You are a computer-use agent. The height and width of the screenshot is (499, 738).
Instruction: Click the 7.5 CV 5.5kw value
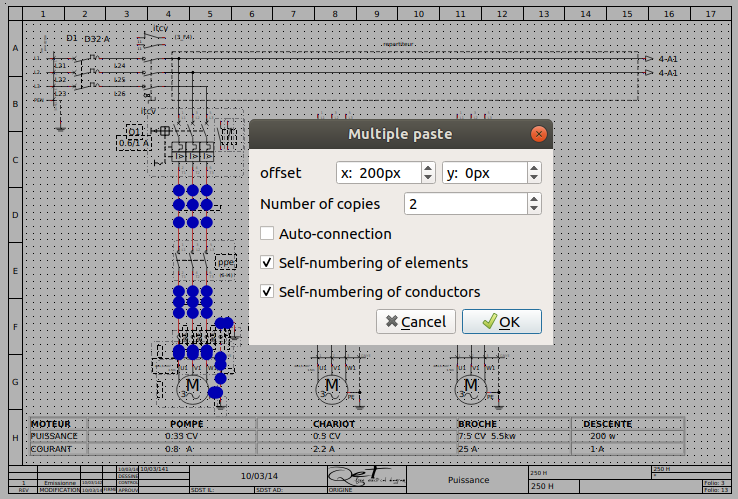click(x=487, y=436)
